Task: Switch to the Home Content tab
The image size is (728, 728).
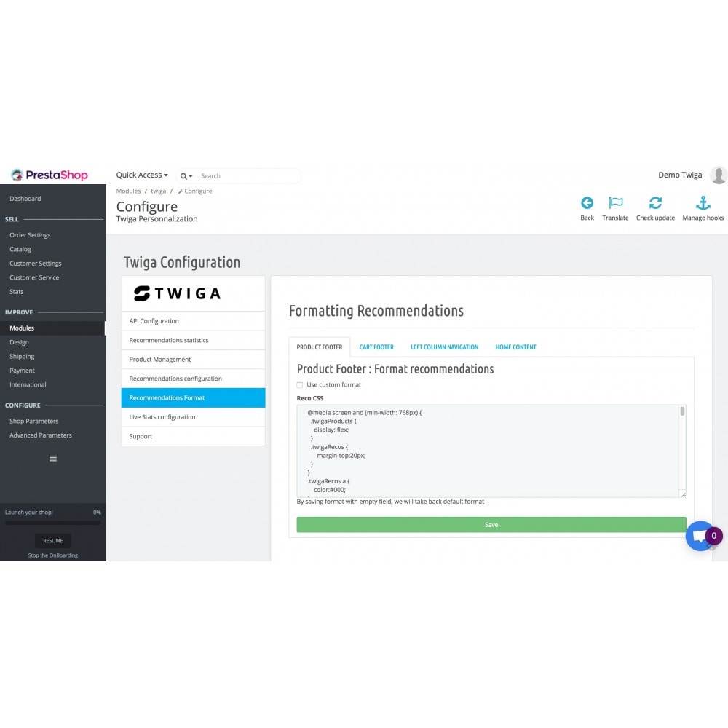Action: tap(515, 347)
